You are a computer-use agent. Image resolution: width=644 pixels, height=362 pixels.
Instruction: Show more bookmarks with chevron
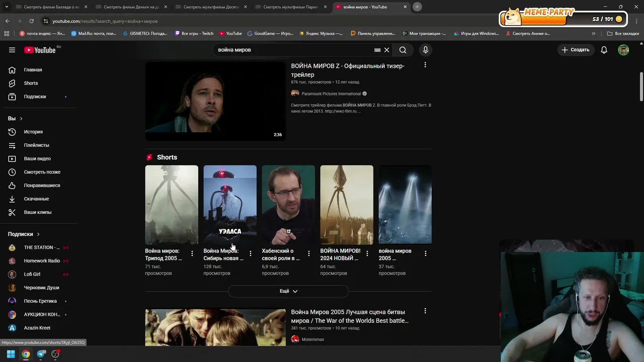tap(594, 34)
